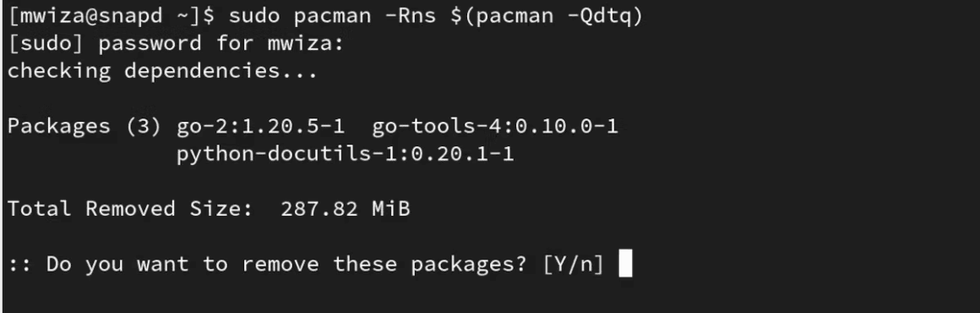Click the -Rns flag in the command
980x313 pixels.
click(x=410, y=16)
